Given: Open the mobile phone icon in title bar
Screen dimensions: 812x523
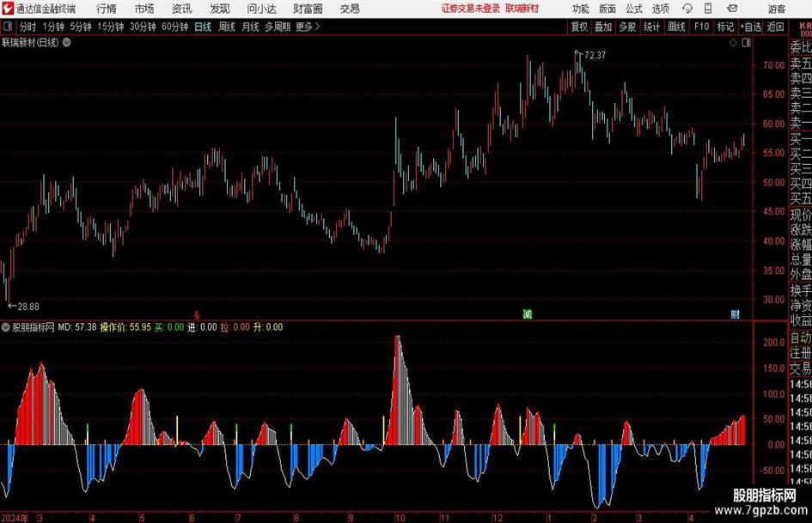Looking at the screenshot, I should point(708,9).
